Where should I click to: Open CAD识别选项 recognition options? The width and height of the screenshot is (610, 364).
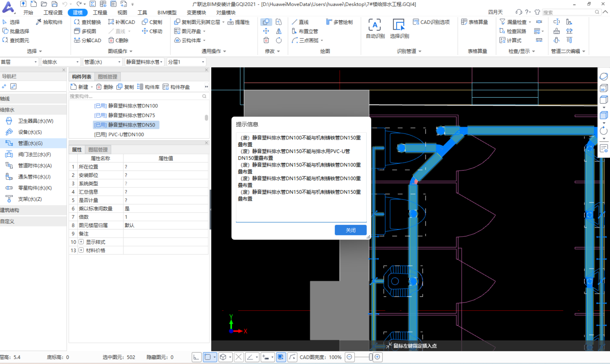(x=431, y=22)
